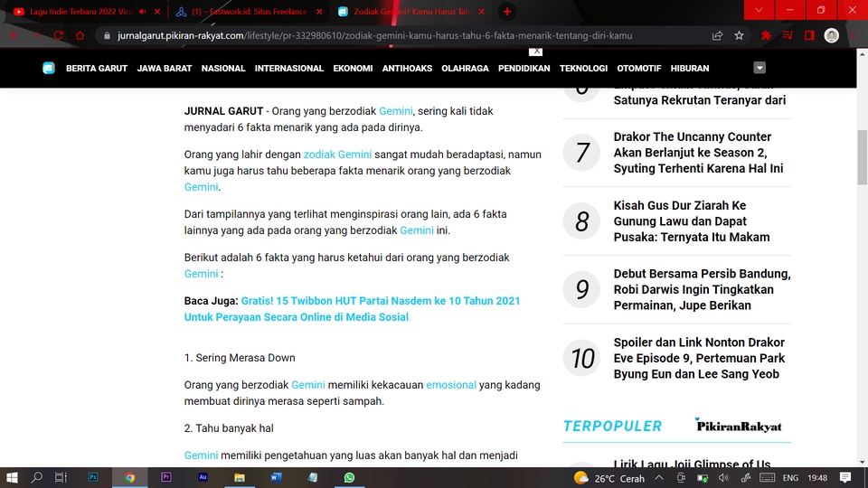
Task: Mute the YouTube tab audio icon
Action: (143, 12)
